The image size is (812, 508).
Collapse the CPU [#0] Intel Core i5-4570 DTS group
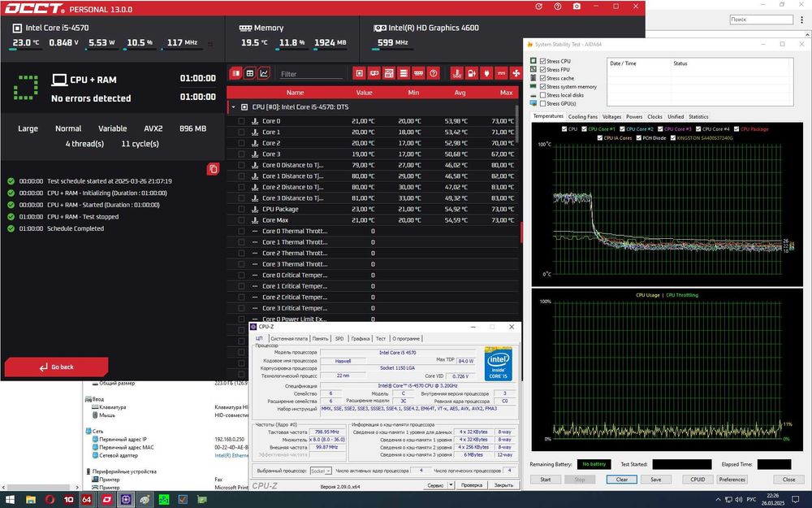(233, 106)
